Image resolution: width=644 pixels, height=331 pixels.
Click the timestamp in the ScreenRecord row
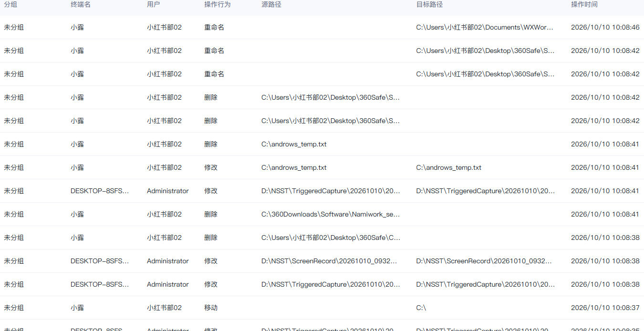(605, 261)
